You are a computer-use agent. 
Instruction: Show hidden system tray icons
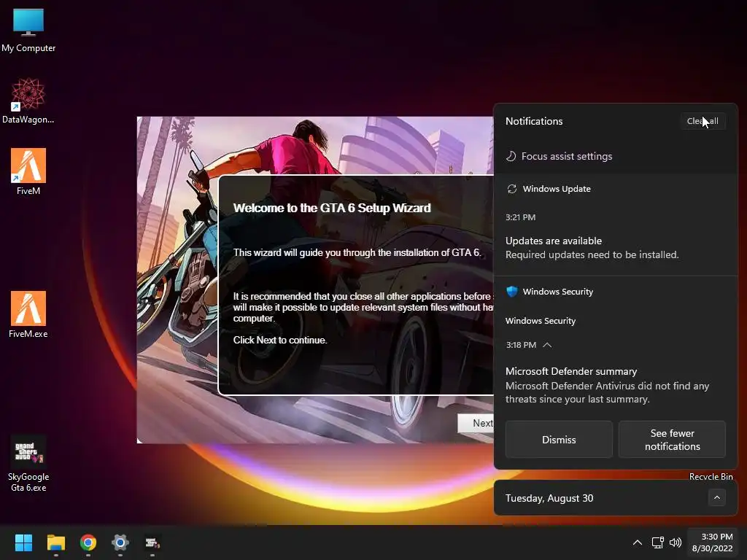pos(637,542)
